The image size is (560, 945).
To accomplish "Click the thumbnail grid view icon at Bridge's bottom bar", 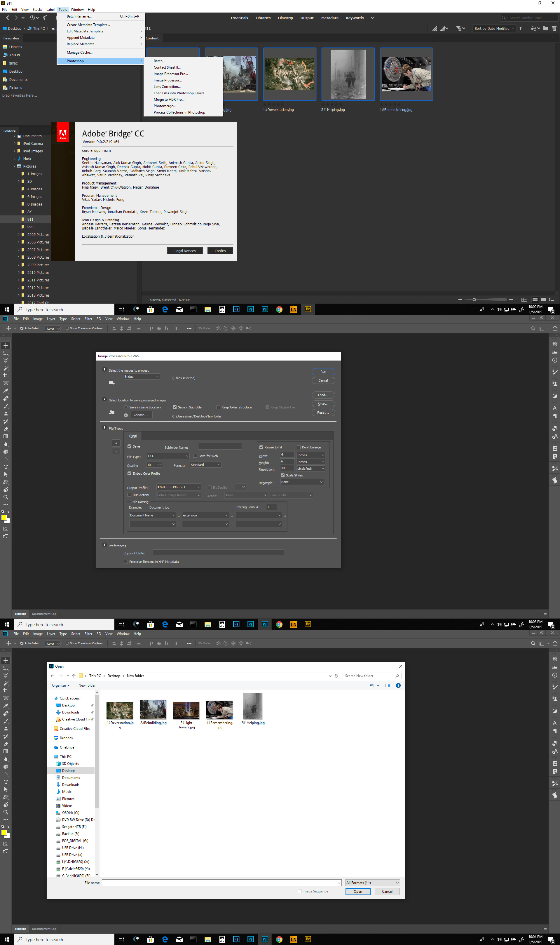I will click(535, 300).
